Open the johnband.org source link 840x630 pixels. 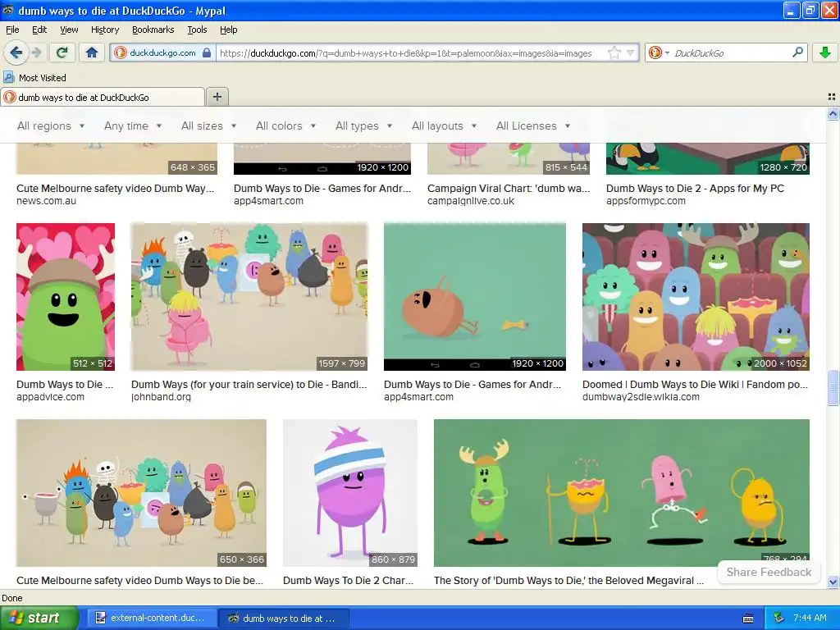[x=162, y=397]
